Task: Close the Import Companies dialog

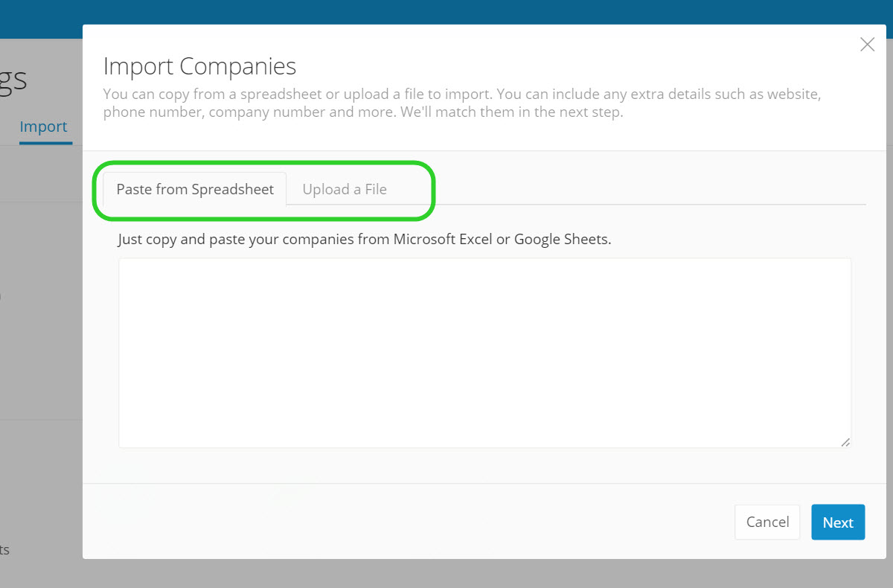Action: [867, 45]
